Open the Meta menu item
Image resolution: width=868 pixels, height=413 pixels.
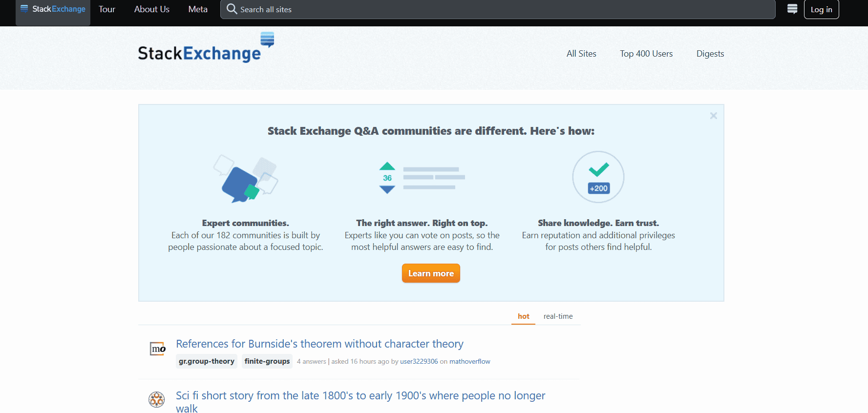197,9
